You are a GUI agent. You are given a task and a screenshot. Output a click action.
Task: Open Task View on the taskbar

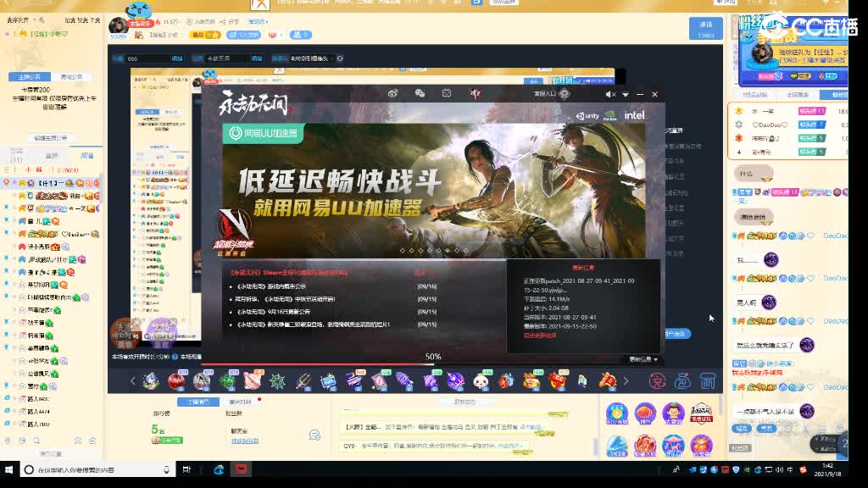186,469
